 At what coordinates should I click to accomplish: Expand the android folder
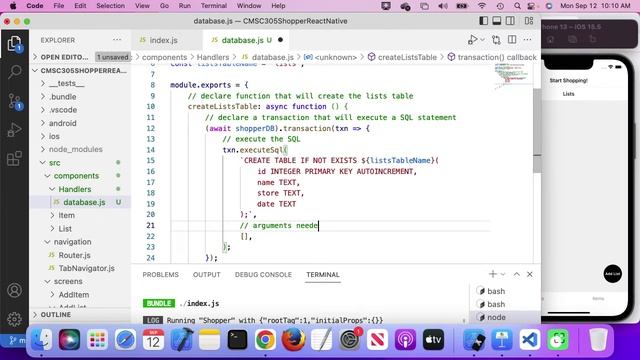tap(62, 123)
